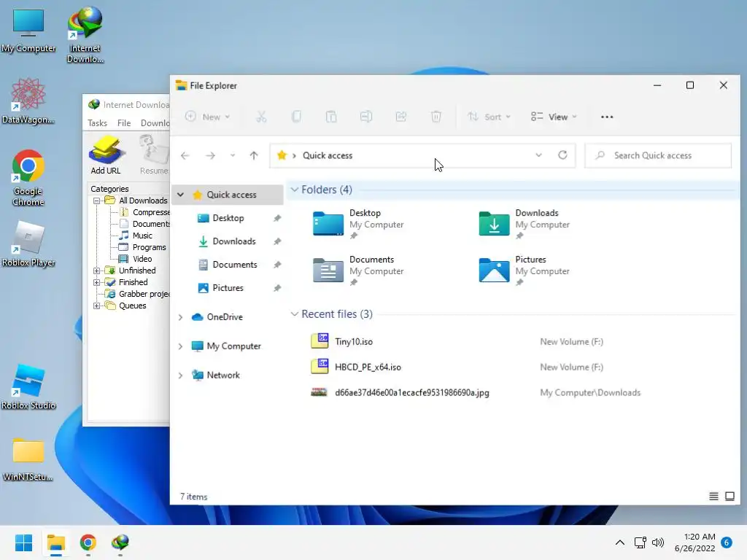Viewport: 747px width, 560px height.
Task: Expand the OneDrive tree node
Action: 181,317
